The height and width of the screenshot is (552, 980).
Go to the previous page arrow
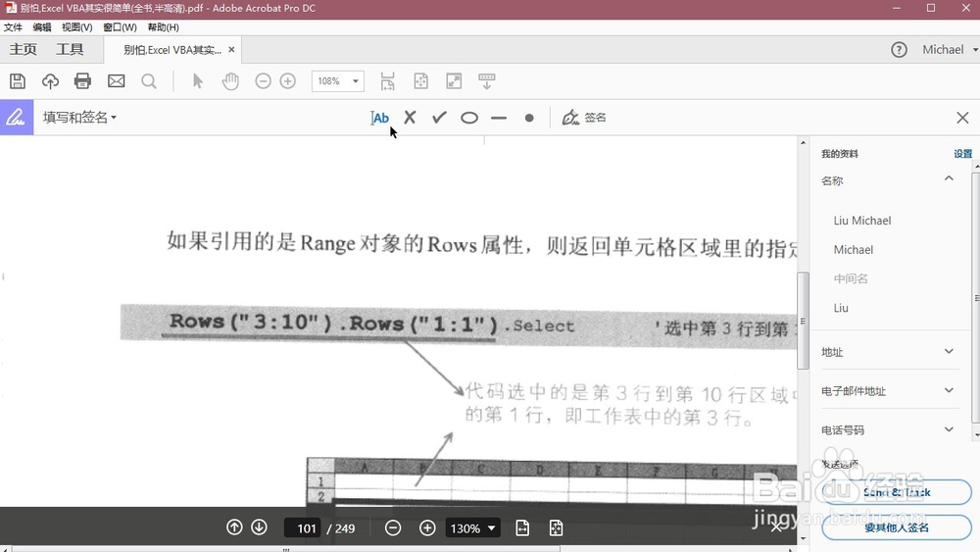point(234,527)
